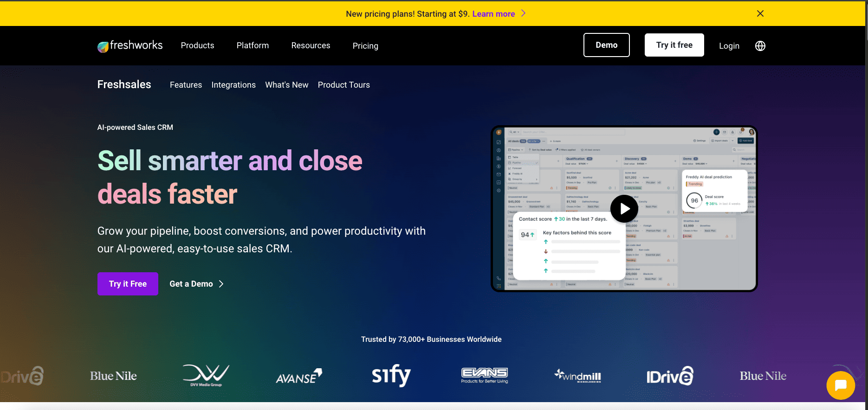Open the language globe selector
The image size is (868, 410).
tap(760, 46)
